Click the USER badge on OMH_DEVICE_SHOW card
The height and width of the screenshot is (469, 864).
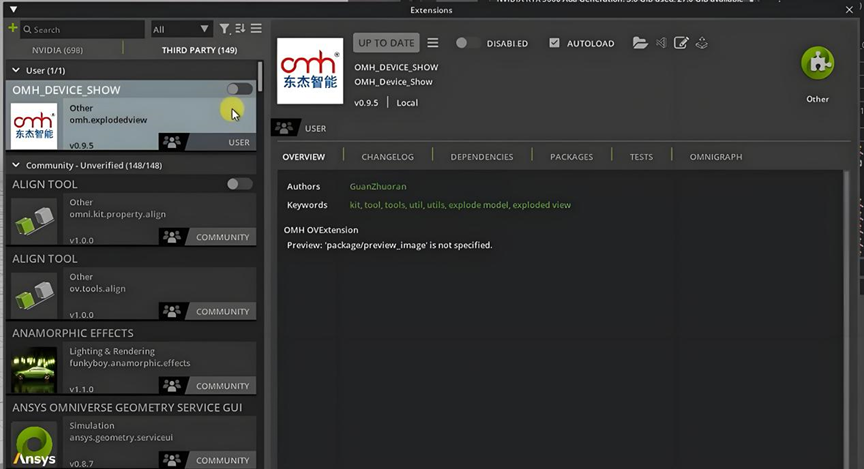point(239,142)
